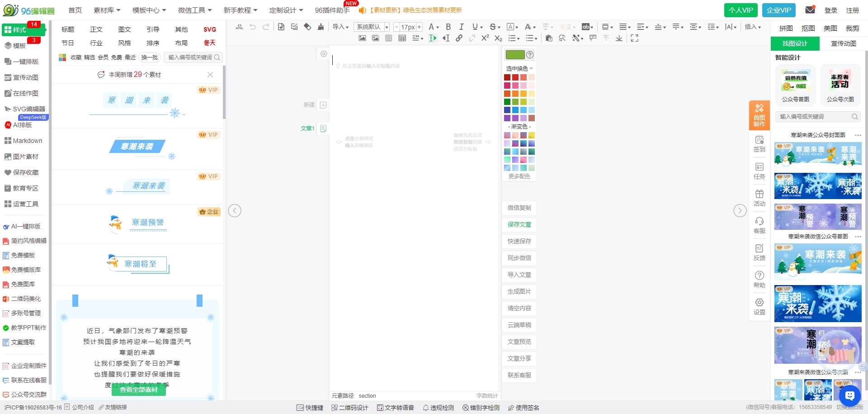Open the 客服 headset support icon
Screen dimensions: 868x414
(759, 225)
